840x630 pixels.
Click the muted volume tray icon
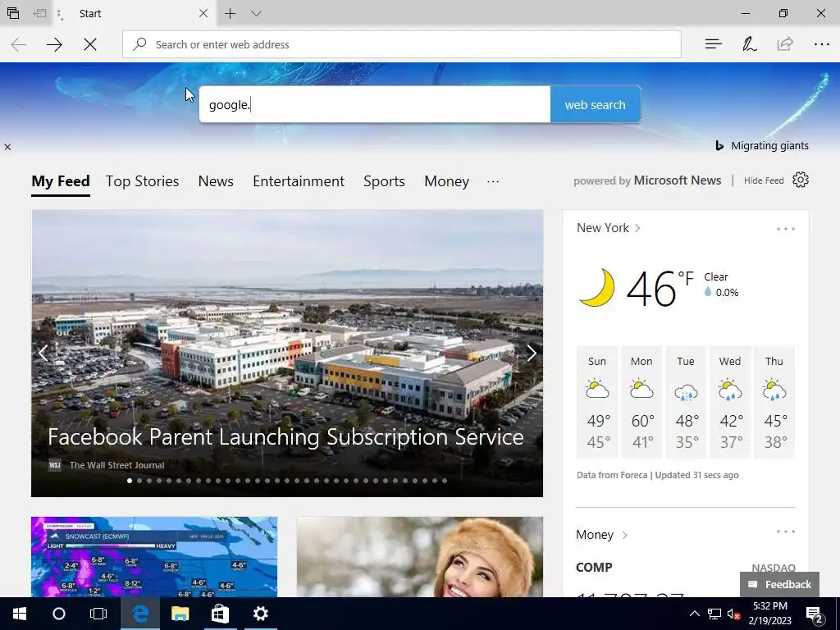coord(734,614)
